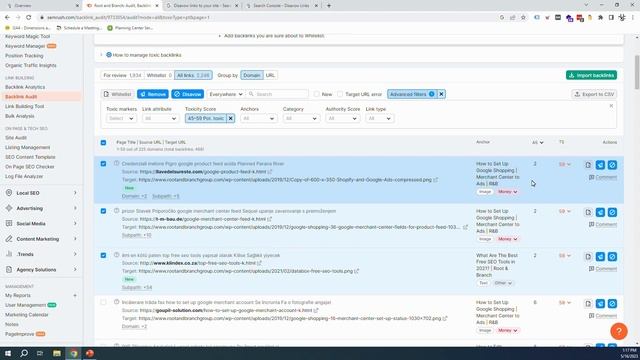
Task: Switch to the Whitelist tab
Action: (x=159, y=75)
